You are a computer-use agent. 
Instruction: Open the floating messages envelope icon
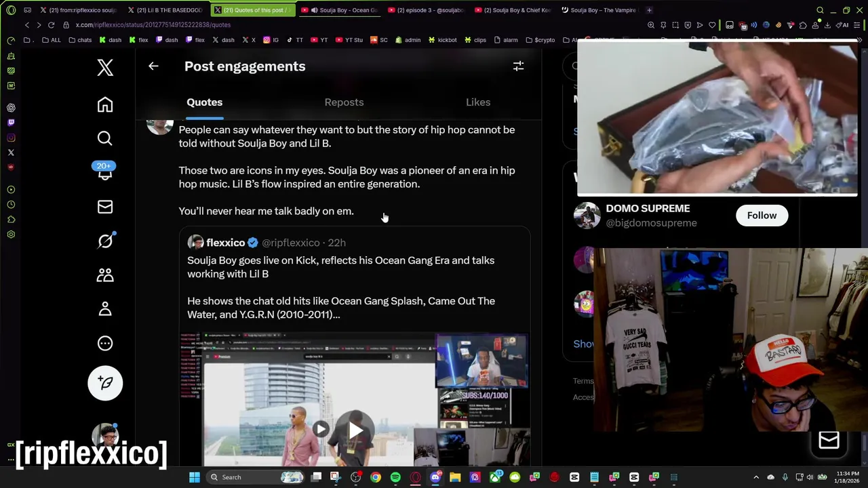click(x=829, y=441)
